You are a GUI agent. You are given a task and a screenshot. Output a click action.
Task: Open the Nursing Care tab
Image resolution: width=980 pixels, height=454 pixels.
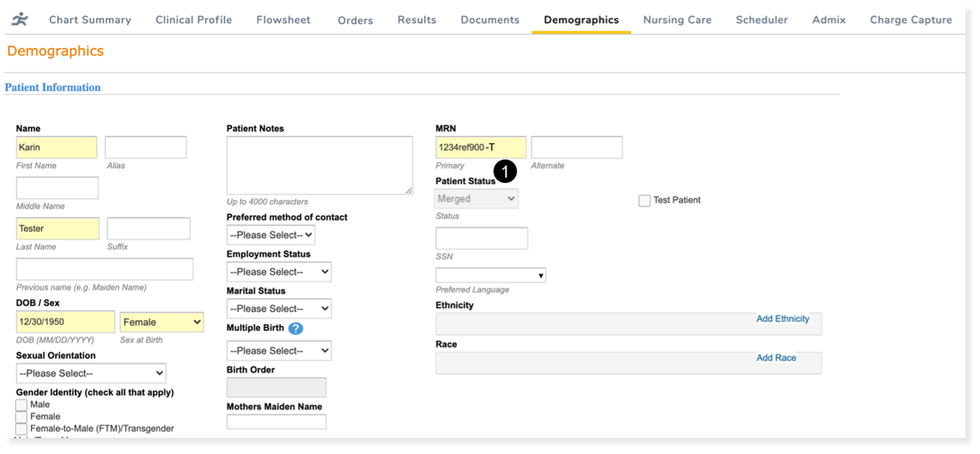pos(677,20)
